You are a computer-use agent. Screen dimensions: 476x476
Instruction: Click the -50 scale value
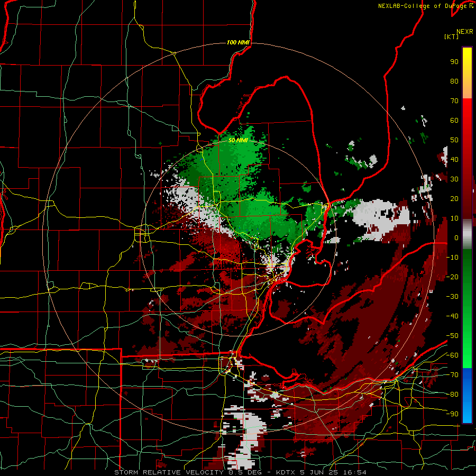click(452, 336)
